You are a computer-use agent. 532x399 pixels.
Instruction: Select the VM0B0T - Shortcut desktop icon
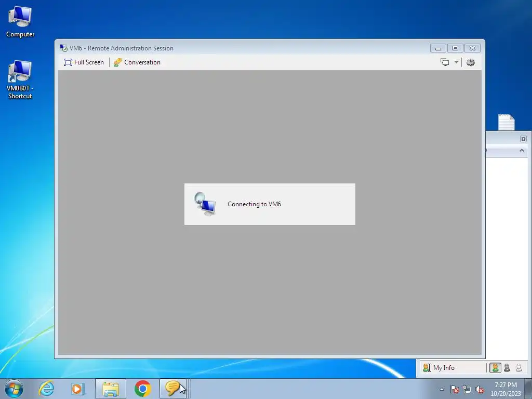tap(20, 79)
